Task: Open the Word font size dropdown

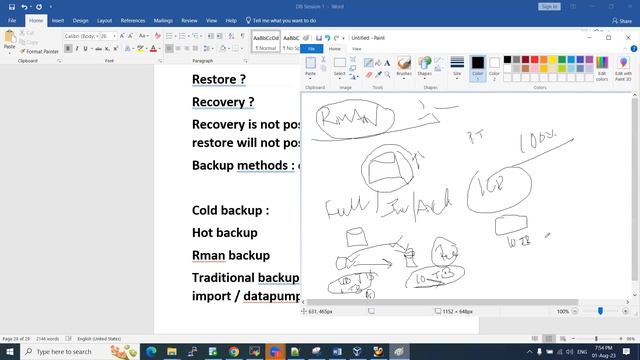Action: point(114,36)
